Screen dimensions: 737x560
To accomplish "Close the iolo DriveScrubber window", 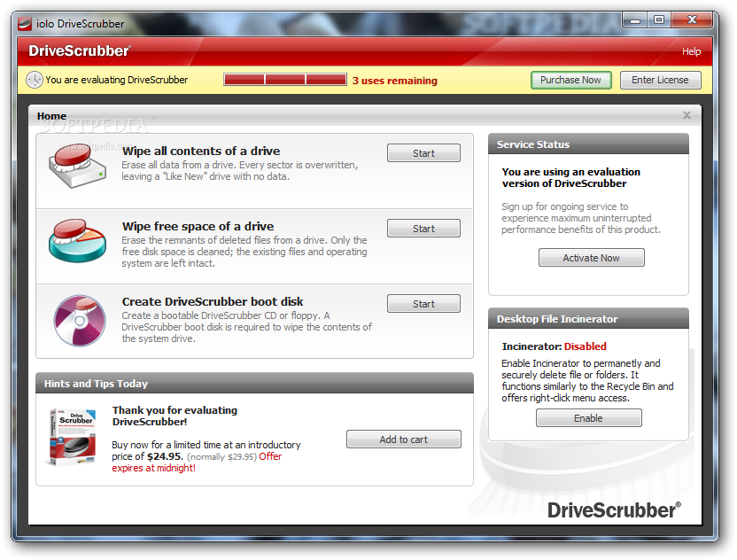I will click(692, 19).
